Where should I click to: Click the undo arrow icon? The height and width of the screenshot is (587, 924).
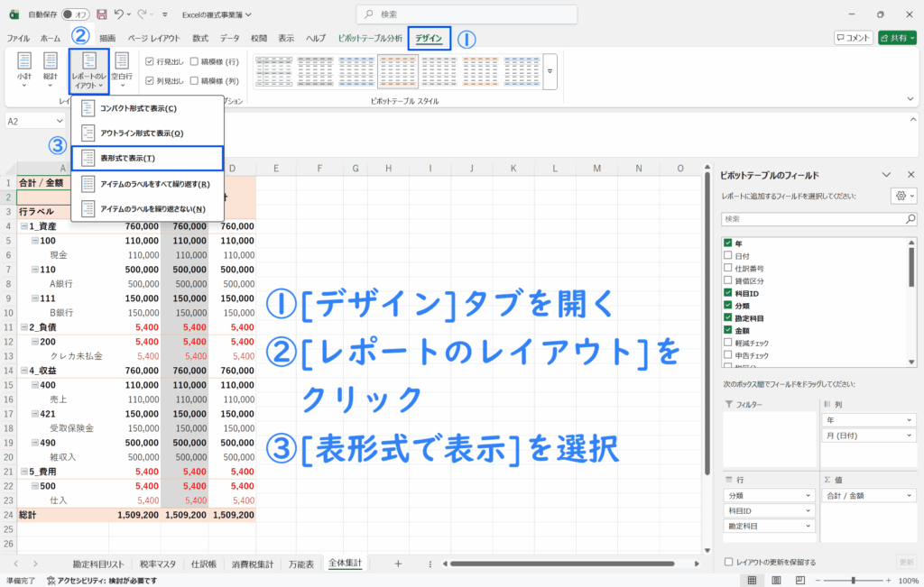click(x=119, y=14)
